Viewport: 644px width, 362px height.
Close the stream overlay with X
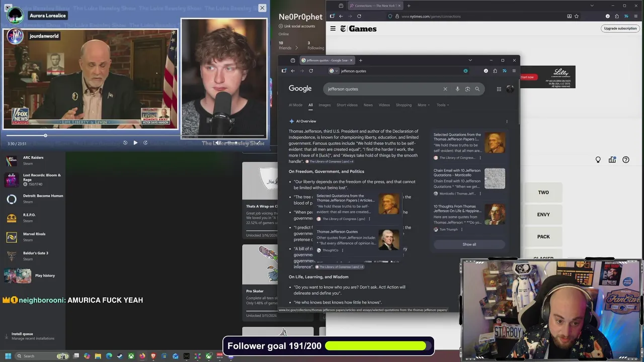262,8
